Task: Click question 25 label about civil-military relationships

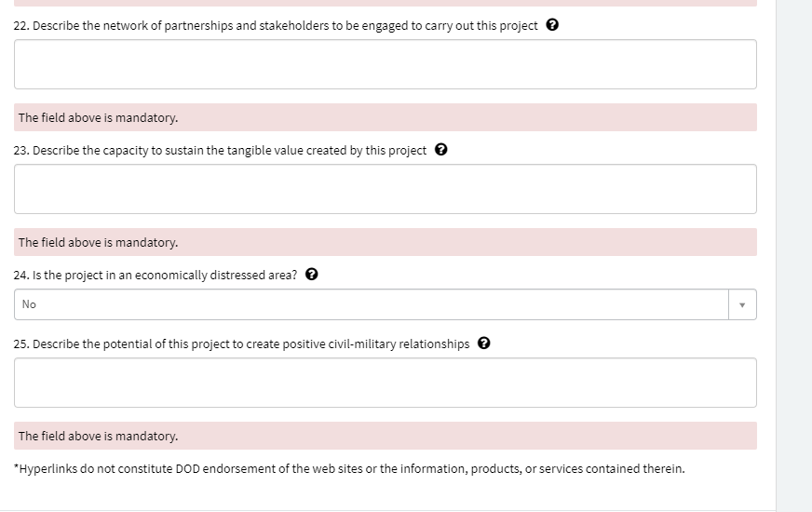Action: (242, 344)
